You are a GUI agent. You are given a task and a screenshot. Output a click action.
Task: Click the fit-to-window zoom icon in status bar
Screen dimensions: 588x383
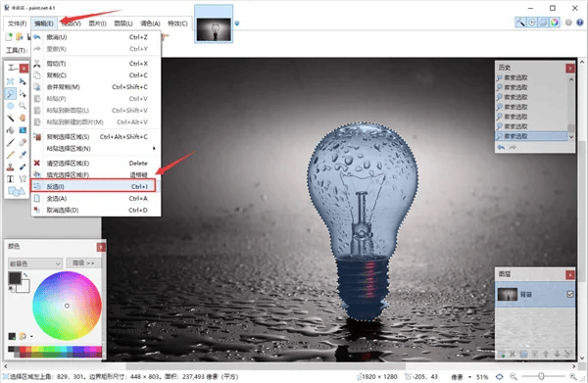tap(500, 376)
